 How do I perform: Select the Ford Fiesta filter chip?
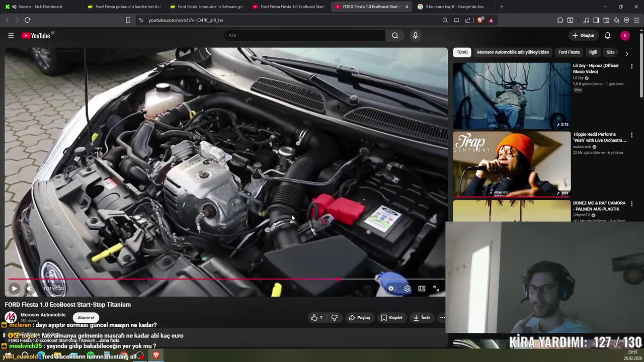569,52
